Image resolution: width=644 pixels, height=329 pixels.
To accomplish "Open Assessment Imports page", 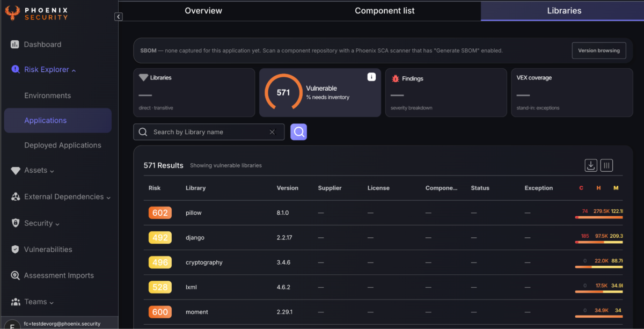I will [x=58, y=275].
